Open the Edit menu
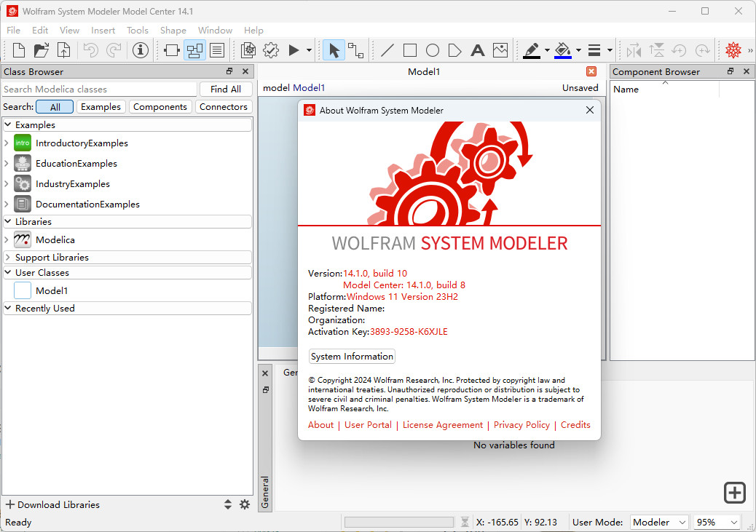This screenshot has height=532, width=756. click(x=40, y=31)
